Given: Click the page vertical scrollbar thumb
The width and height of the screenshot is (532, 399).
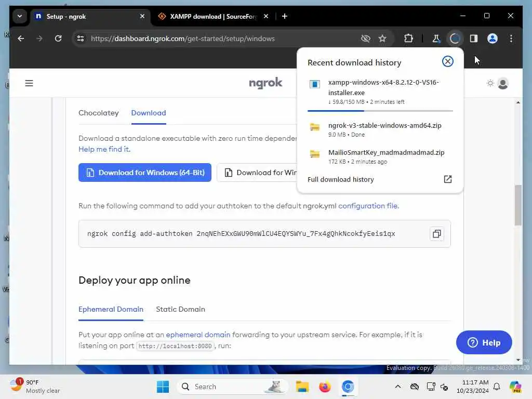Looking at the screenshot, I should coord(518,205).
